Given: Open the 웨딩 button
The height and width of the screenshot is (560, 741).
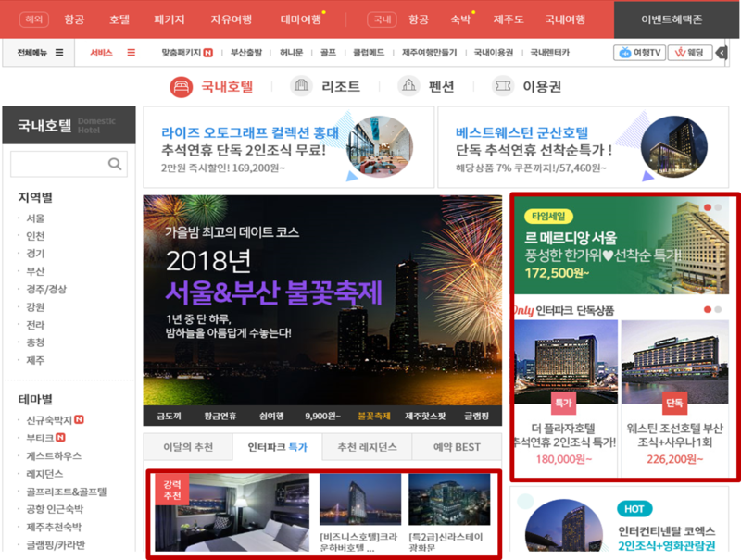Looking at the screenshot, I should click(690, 53).
